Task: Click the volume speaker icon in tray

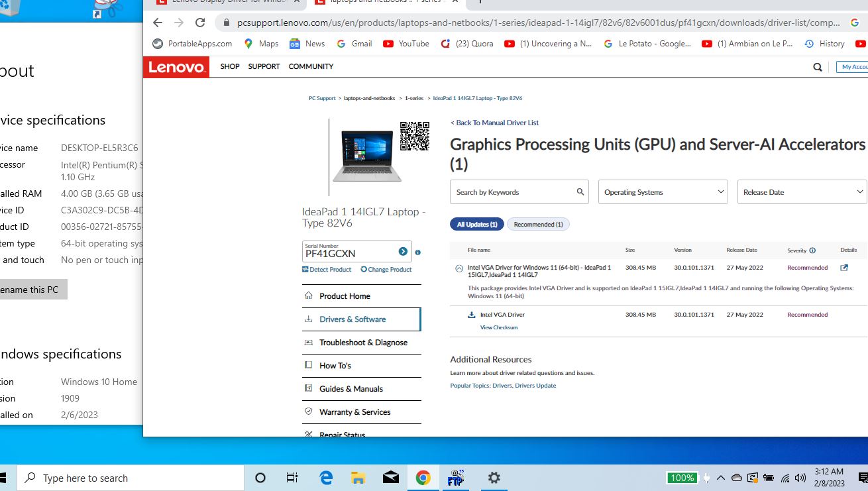Action: (x=800, y=478)
